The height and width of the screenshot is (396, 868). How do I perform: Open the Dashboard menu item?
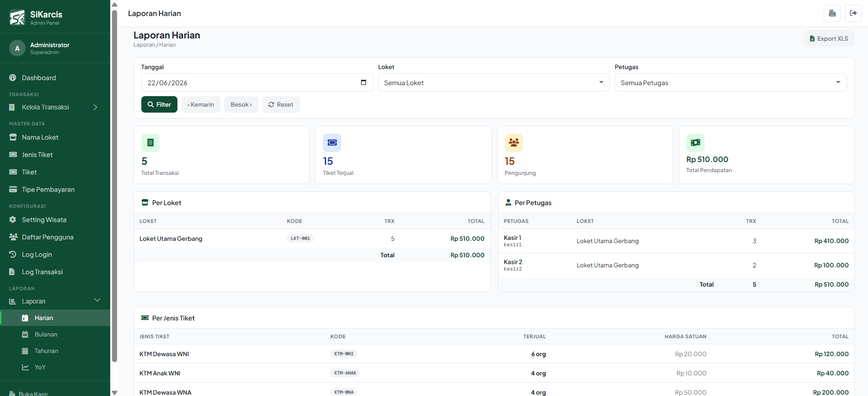click(x=55, y=78)
